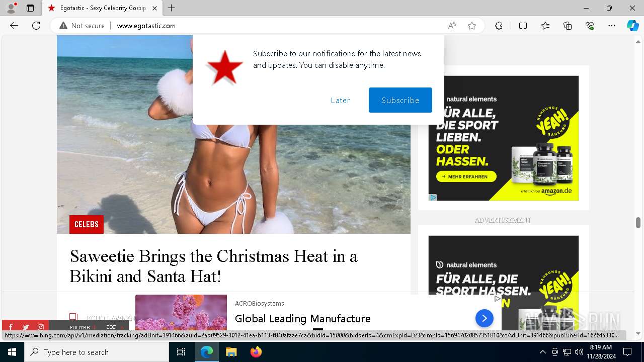Screen dimensions: 644x362
Task: Click the taskbar search box
Action: [x=97, y=352]
